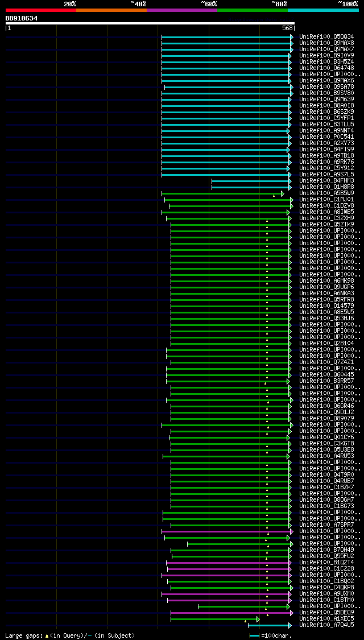Click the short cyan bar for B4FHM3
The height and width of the screenshot is (640, 364).
click(251, 181)
